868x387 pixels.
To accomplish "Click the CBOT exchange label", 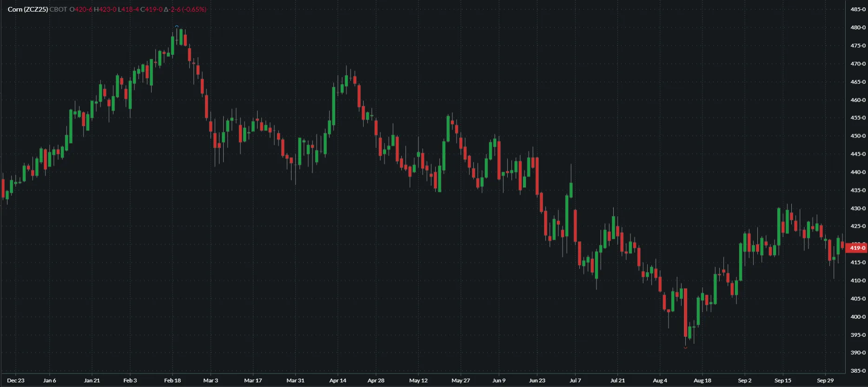I will [58, 9].
